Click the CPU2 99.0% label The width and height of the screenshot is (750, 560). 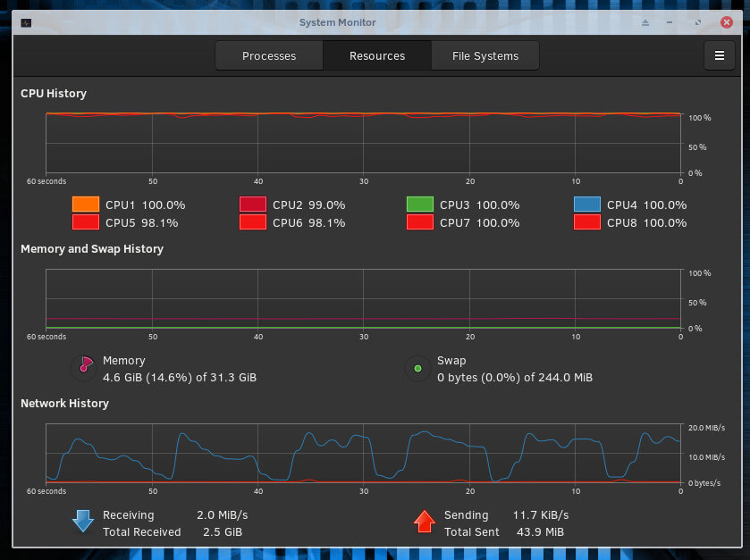(309, 205)
